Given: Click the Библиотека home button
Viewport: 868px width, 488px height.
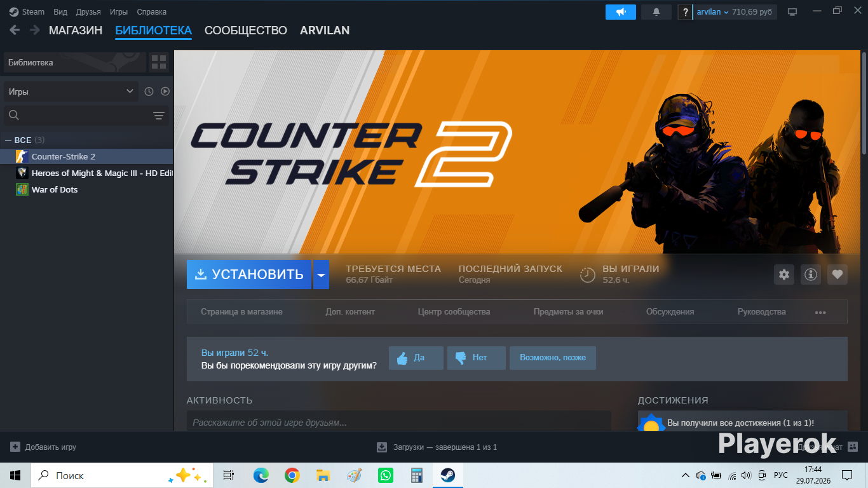Looking at the screenshot, I should [74, 62].
